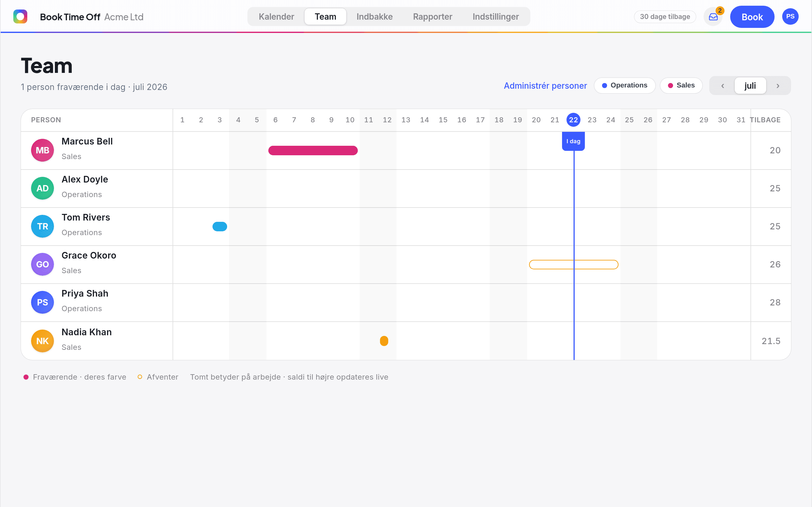This screenshot has height=507, width=812.
Task: Open the juli month selector
Action: [750, 86]
